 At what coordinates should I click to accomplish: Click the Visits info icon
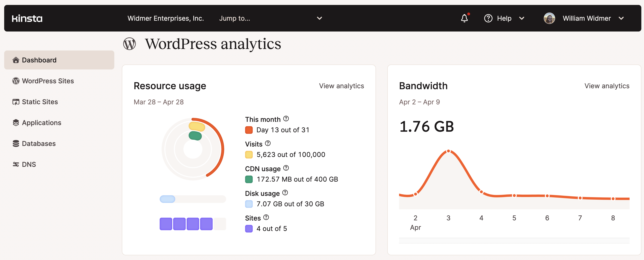268,143
